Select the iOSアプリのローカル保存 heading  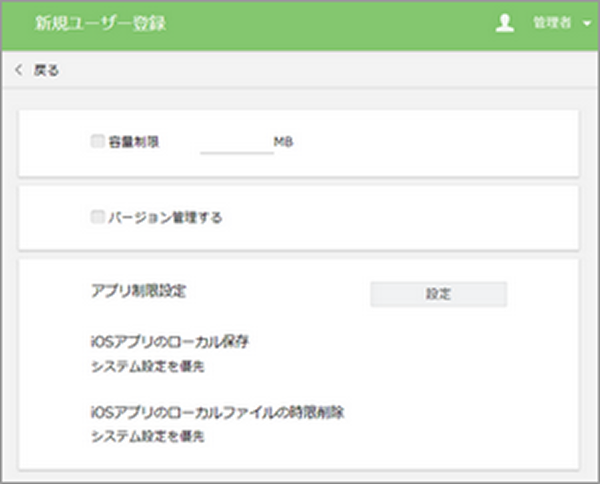pos(168,341)
